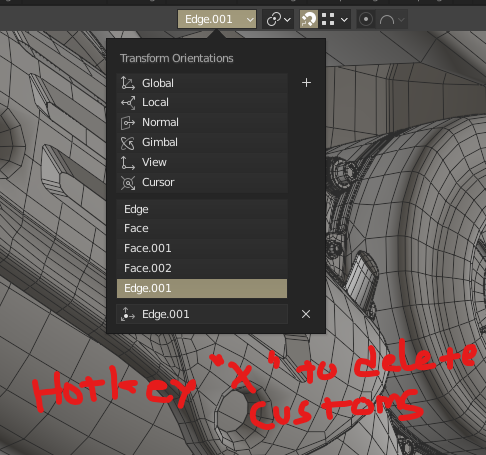Screen dimensions: 486x455
Task: Open the proportional falloff curve dropdown
Action: [x=392, y=20]
